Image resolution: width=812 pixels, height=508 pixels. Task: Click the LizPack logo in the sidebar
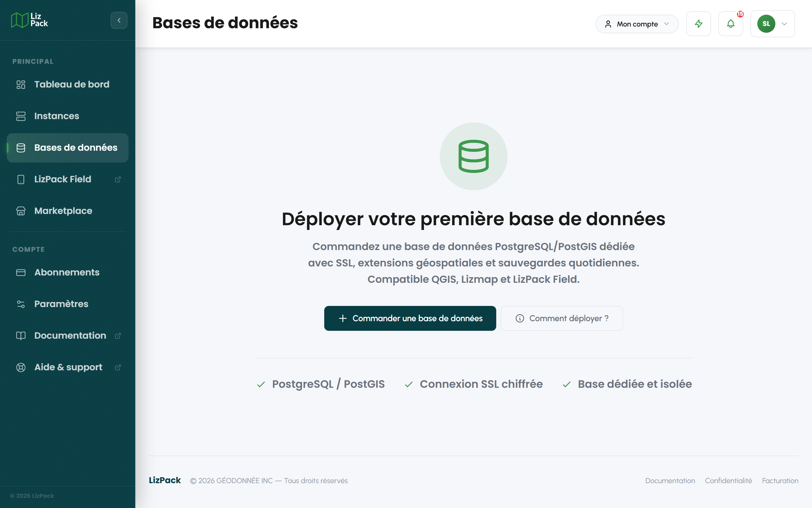tap(30, 20)
